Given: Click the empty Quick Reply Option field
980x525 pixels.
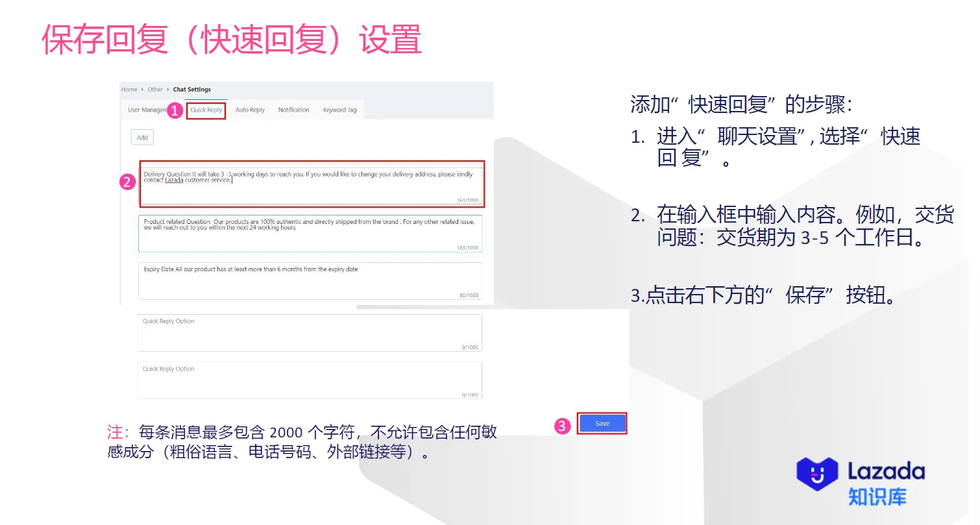Looking at the screenshot, I should point(310,332).
